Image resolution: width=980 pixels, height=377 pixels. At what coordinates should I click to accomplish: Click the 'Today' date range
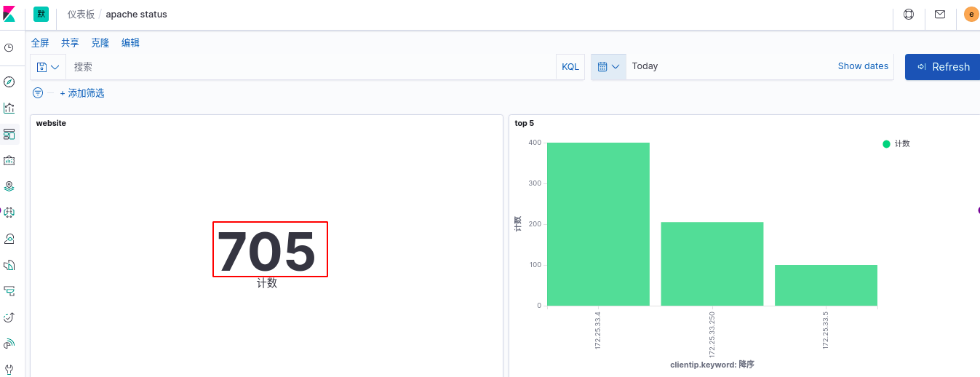(645, 66)
